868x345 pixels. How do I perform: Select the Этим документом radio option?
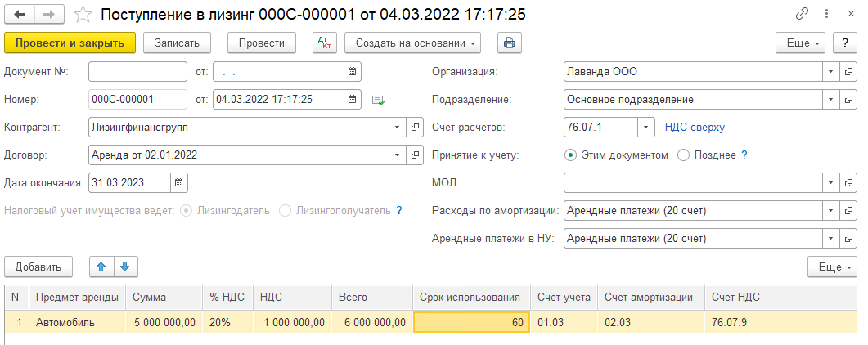[570, 155]
